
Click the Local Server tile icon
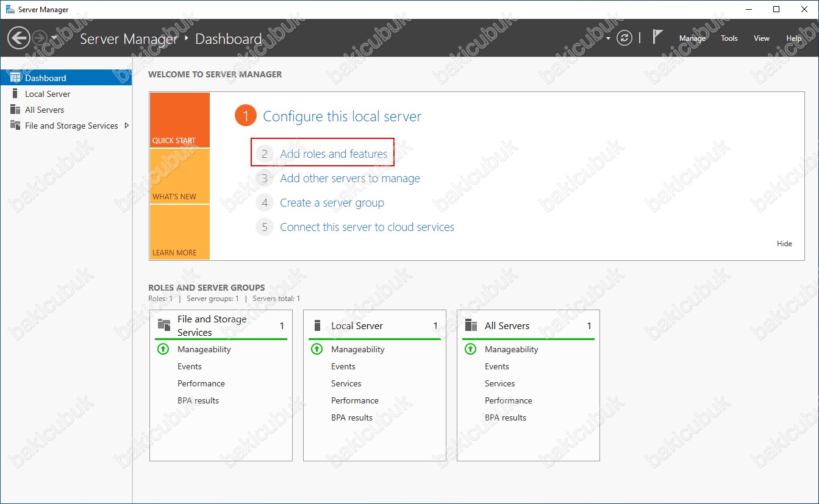pos(317,325)
